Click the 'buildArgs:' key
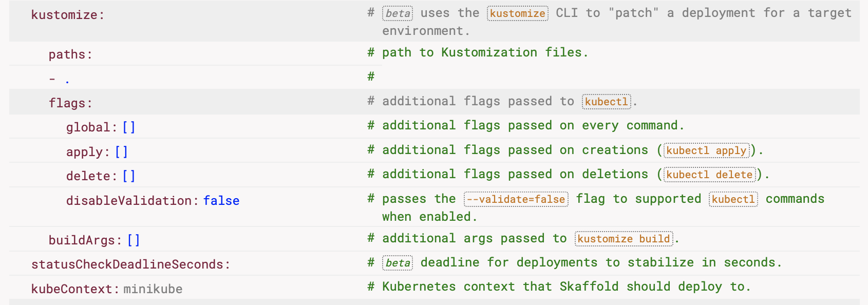This screenshot has width=868, height=305. (x=85, y=240)
